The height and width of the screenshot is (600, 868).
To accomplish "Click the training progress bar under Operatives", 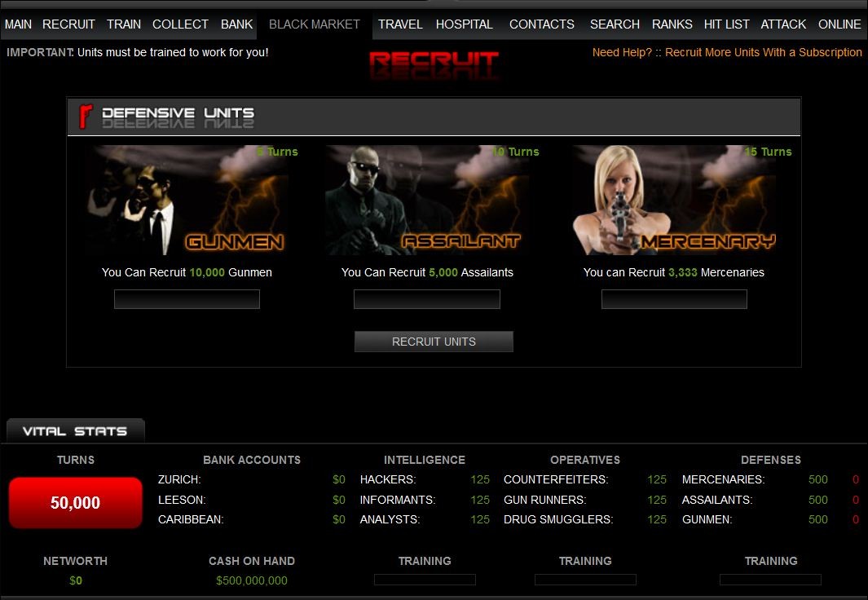I will (585, 580).
